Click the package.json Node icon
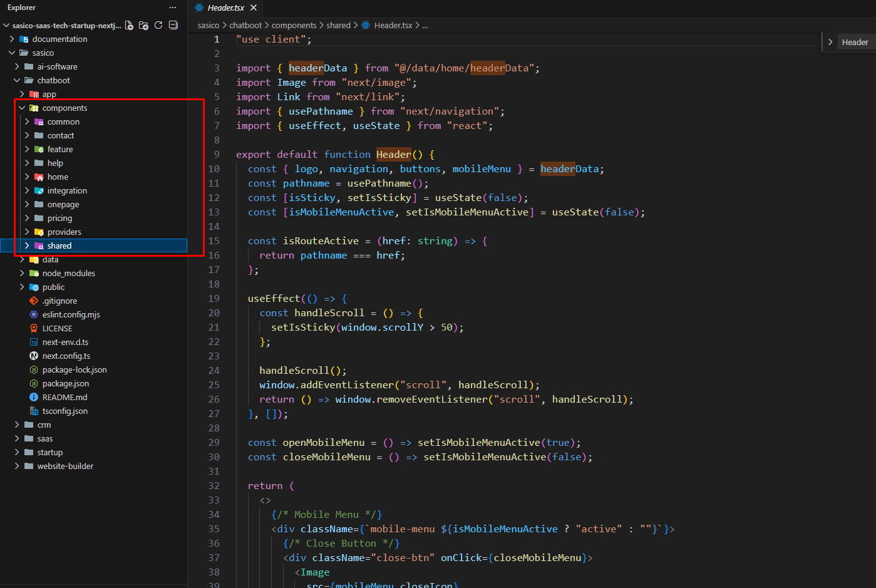876x588 pixels. pos(34,383)
